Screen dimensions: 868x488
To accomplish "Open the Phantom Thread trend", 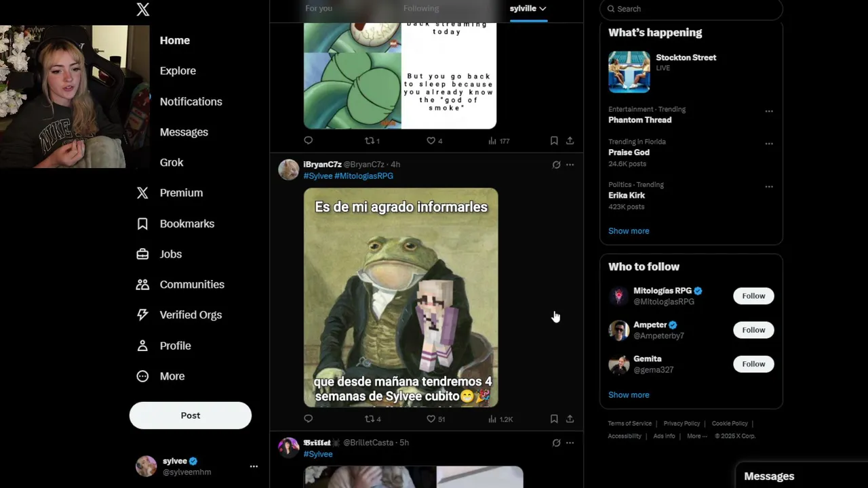I will (639, 120).
